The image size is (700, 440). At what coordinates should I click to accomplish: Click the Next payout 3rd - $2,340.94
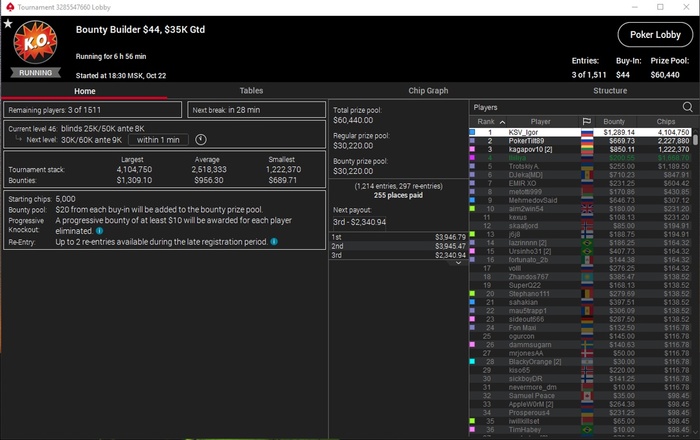(x=359, y=222)
